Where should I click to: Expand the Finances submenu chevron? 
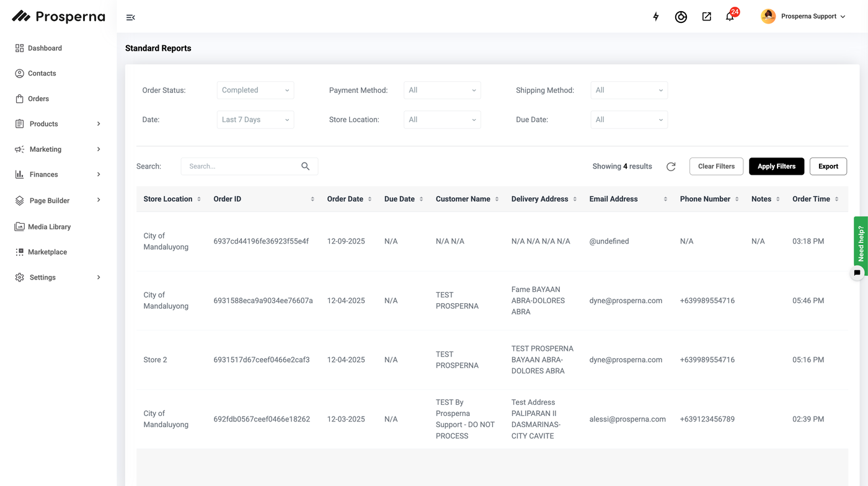99,174
